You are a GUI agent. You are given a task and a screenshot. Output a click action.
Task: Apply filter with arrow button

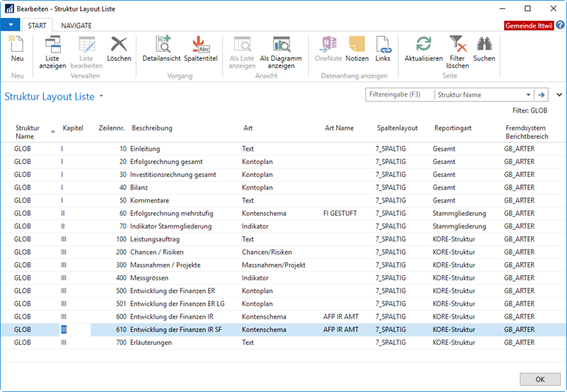point(541,94)
